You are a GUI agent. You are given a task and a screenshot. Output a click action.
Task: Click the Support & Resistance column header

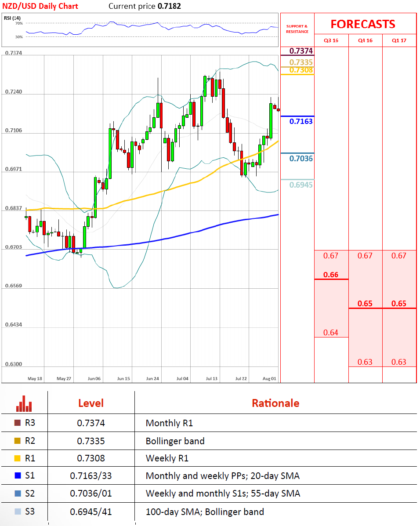click(297, 29)
